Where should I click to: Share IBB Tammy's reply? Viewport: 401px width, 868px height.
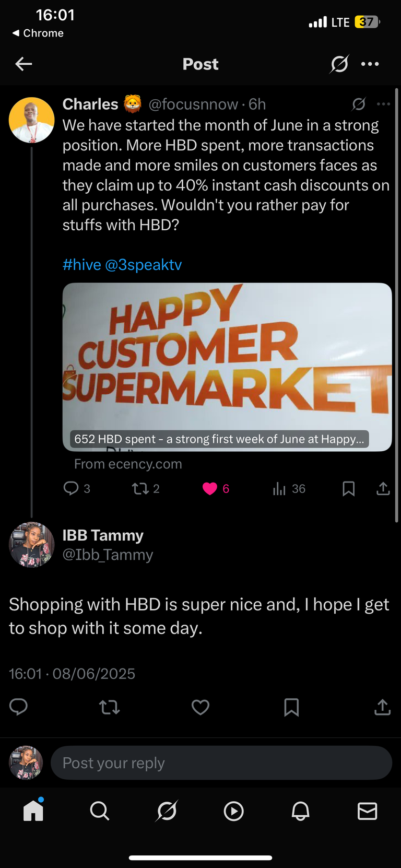(382, 707)
